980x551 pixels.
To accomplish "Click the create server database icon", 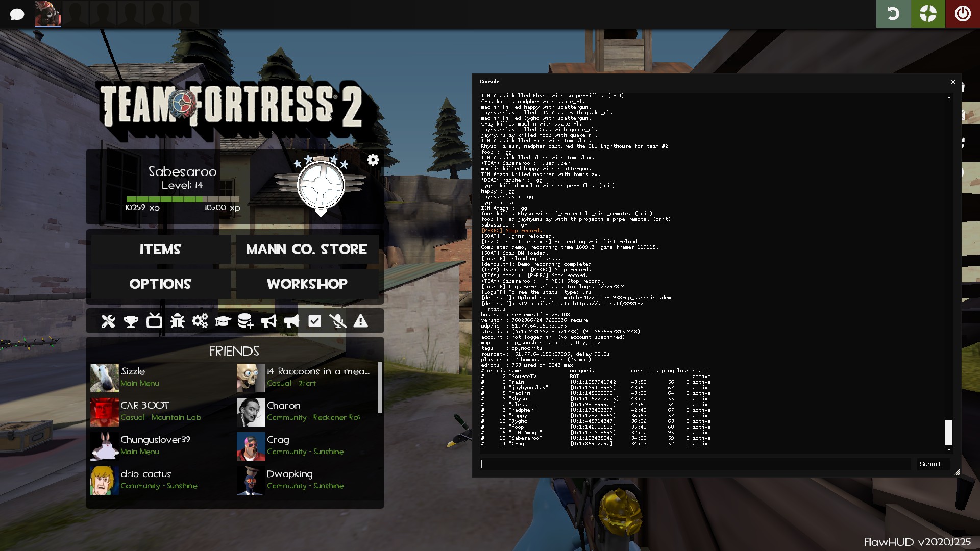I will click(x=246, y=321).
